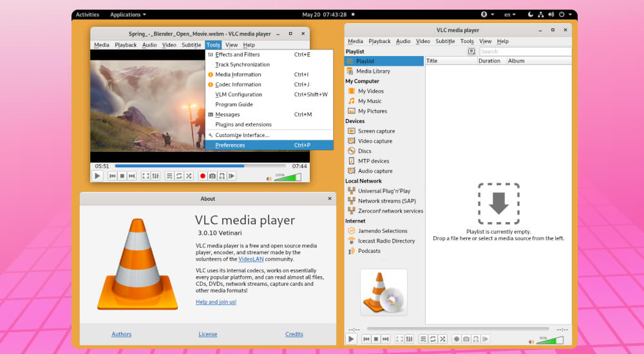Open extended settings in the Spring movie window
Screen dimensions: 644x354
(x=156, y=176)
